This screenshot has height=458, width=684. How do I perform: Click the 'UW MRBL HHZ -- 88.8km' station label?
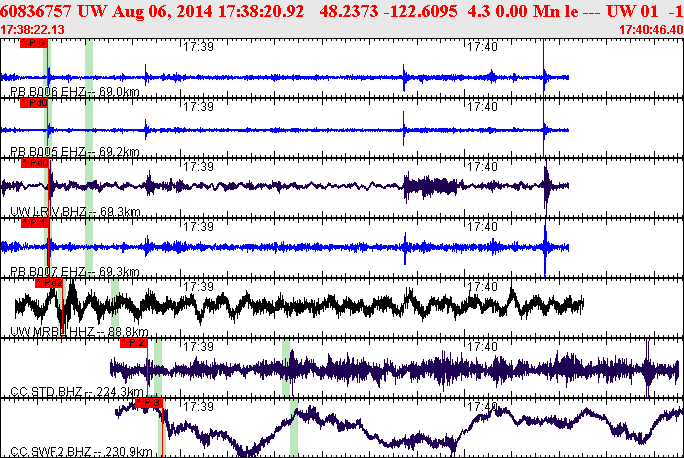79,332
